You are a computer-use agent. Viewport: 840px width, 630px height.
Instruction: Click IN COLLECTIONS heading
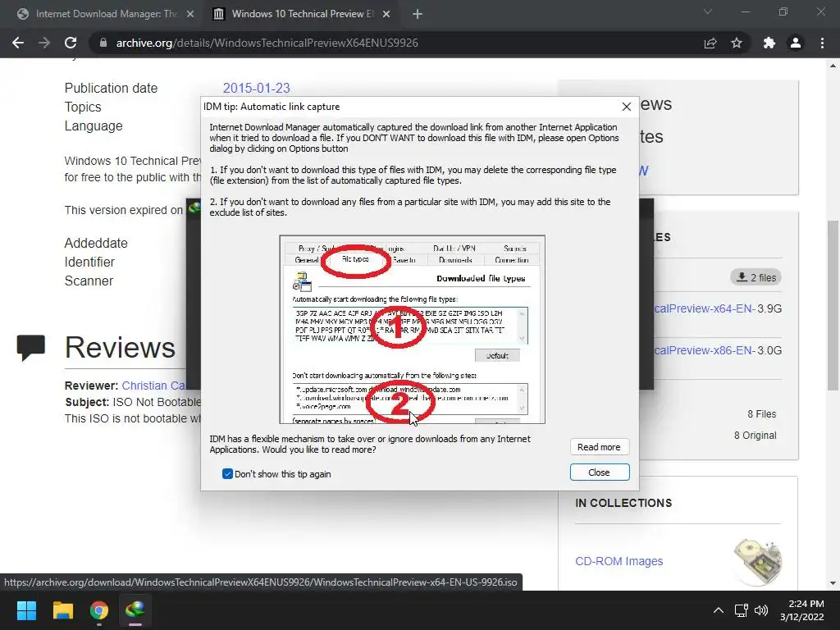point(623,503)
